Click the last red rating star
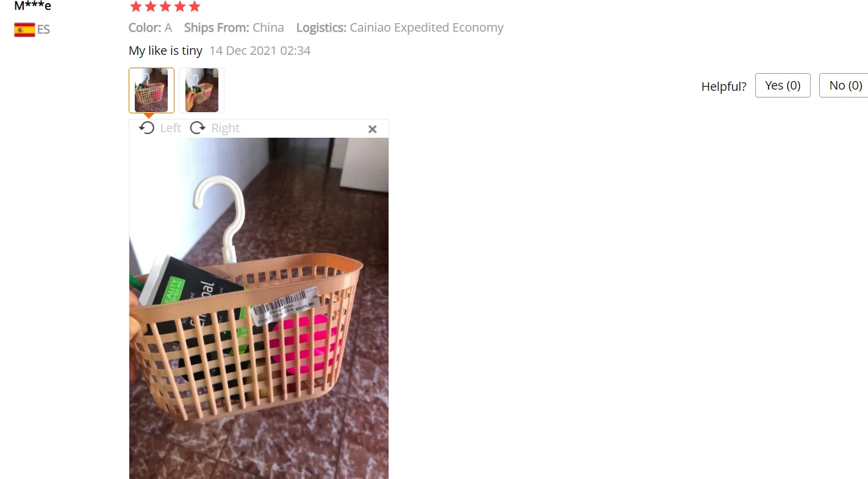868x479 pixels. (x=195, y=7)
